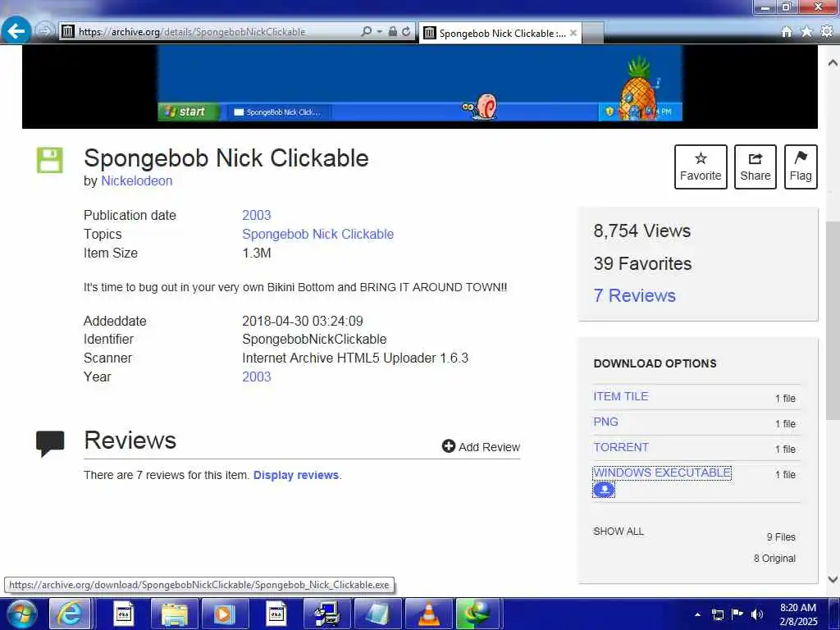Go back with the browser back arrow
Image resolution: width=840 pixels, height=630 pixels.
16,31
